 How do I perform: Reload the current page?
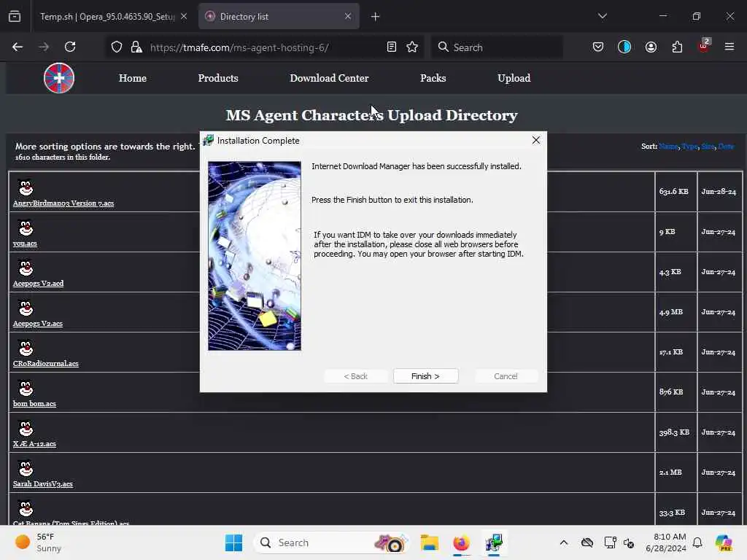coord(70,47)
